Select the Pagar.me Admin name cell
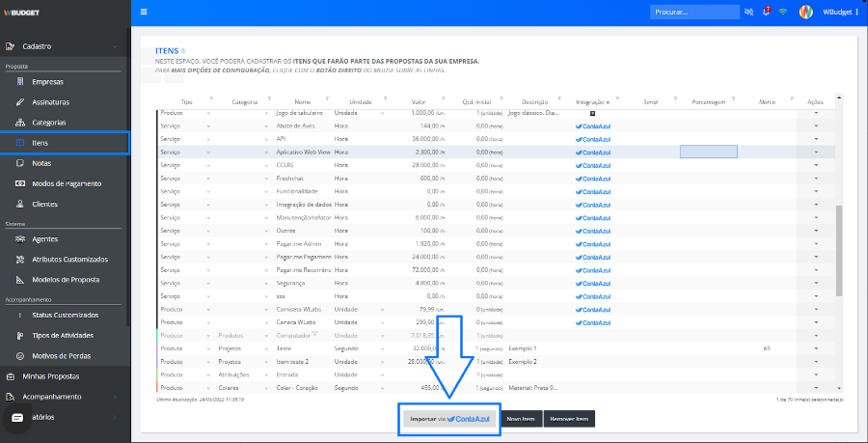The width and height of the screenshot is (868, 443). 304,243
